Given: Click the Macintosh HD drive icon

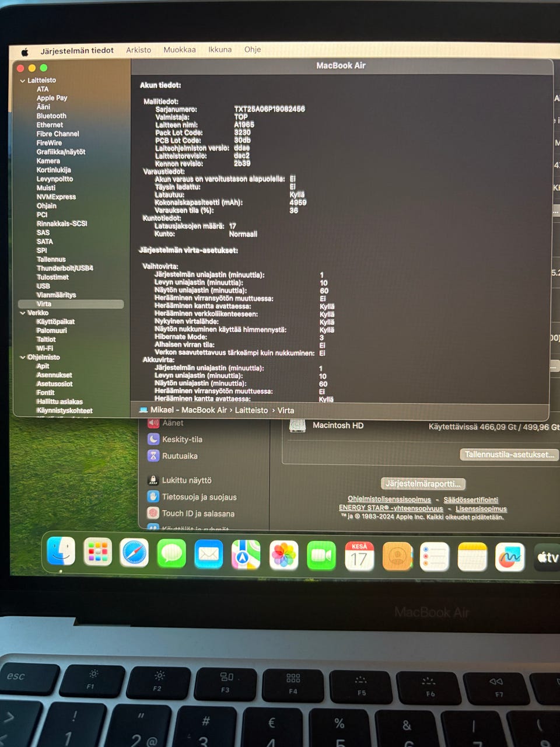Looking at the screenshot, I should pos(297,427).
